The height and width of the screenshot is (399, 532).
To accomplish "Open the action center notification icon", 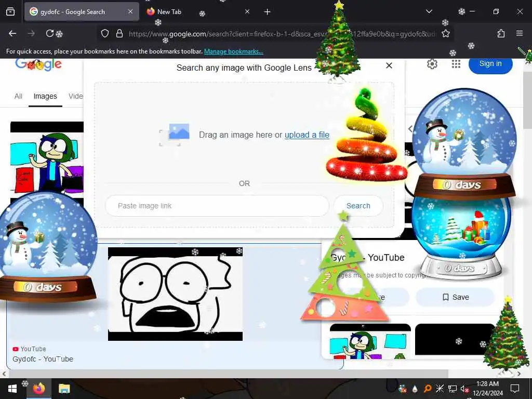I will coord(515,389).
